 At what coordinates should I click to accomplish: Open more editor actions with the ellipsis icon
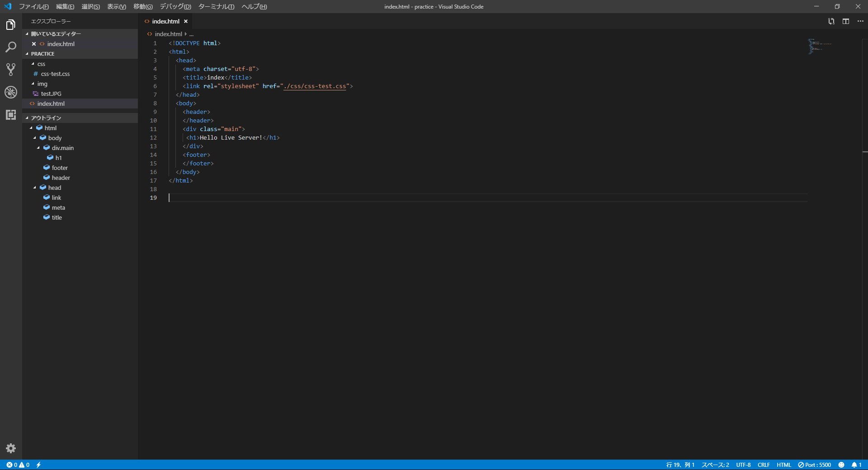pyautogui.click(x=860, y=21)
